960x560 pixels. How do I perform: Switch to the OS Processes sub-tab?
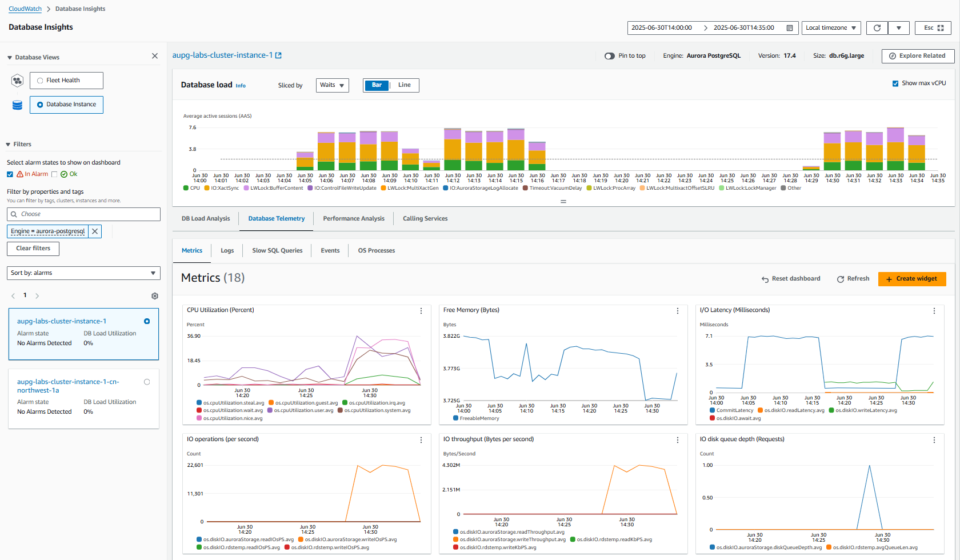[377, 251]
